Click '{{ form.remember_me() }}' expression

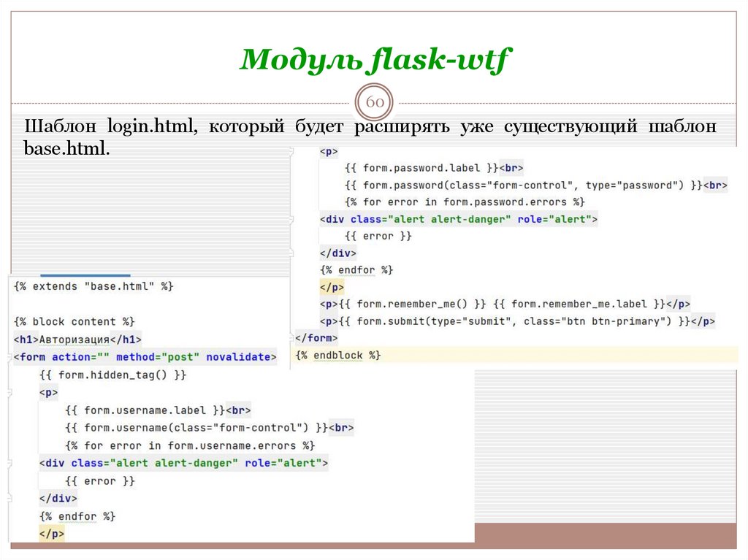coord(412,304)
